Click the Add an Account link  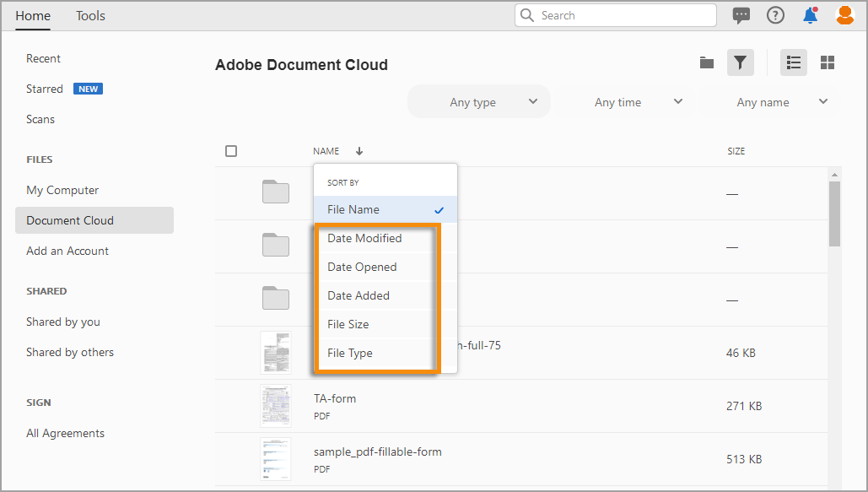click(x=67, y=251)
